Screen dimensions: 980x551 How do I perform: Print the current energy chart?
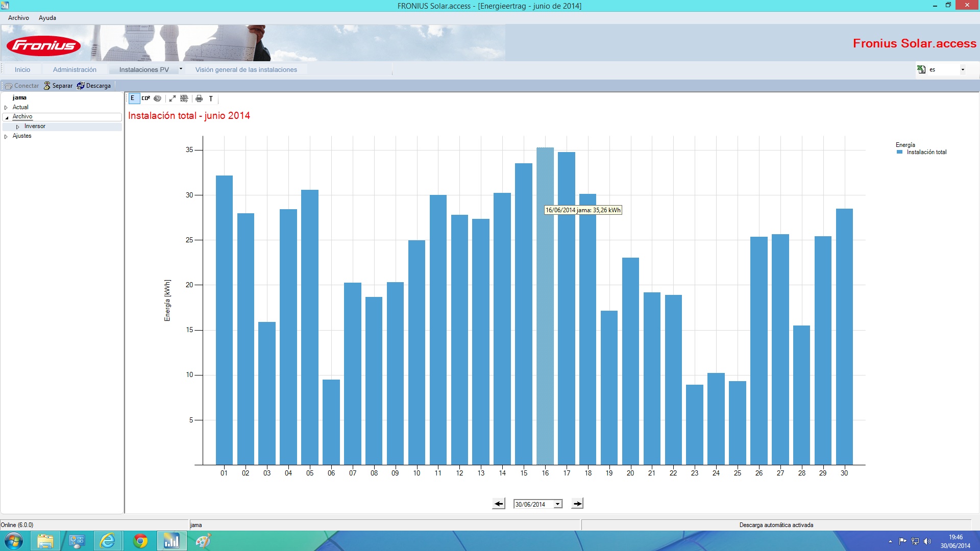click(x=199, y=98)
